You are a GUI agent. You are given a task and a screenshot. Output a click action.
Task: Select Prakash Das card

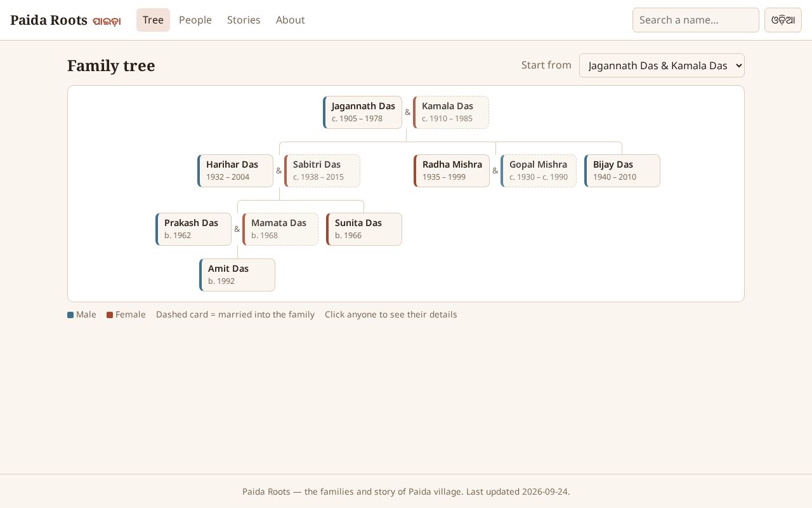click(193, 229)
